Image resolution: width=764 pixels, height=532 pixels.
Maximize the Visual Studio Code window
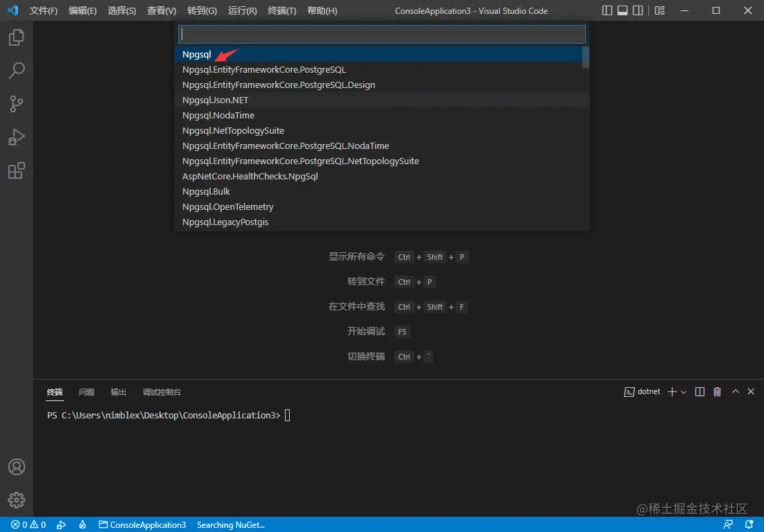[716, 10]
